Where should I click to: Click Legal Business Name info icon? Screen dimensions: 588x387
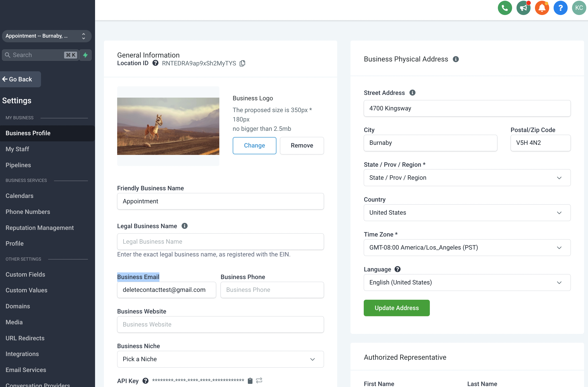coord(184,226)
